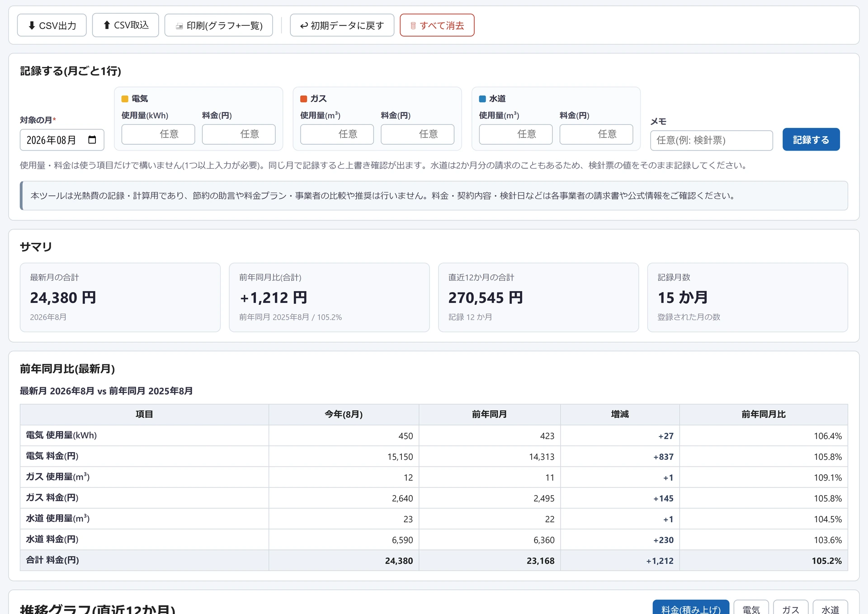Open 印刷(グラフ+一覧) print button

218,25
